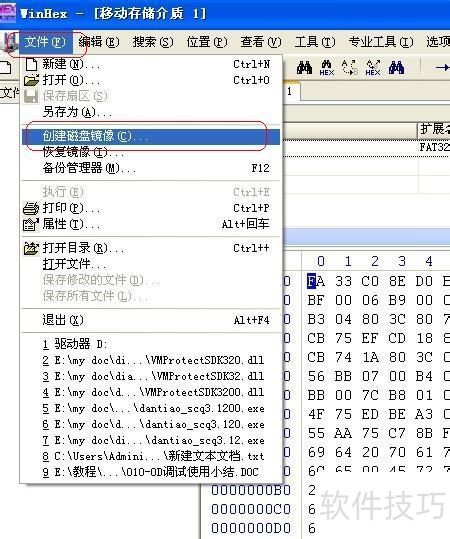Select 创建磁盘镜像(C) menu entry
The width and height of the screenshot is (450, 539).
(x=151, y=136)
